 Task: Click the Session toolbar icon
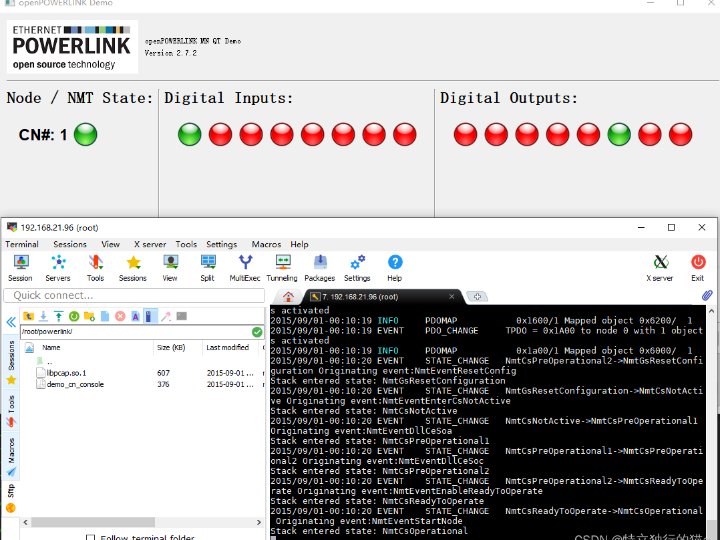pyautogui.click(x=20, y=265)
